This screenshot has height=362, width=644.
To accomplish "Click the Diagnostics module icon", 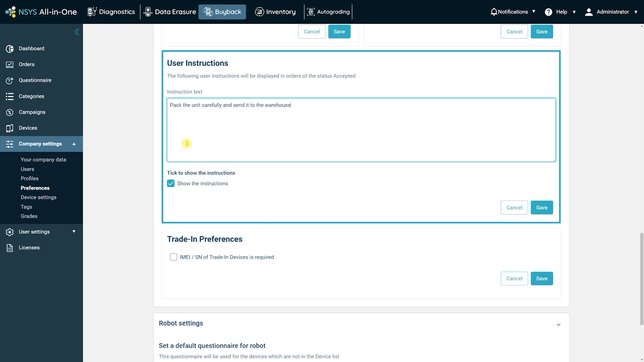I will click(x=92, y=12).
